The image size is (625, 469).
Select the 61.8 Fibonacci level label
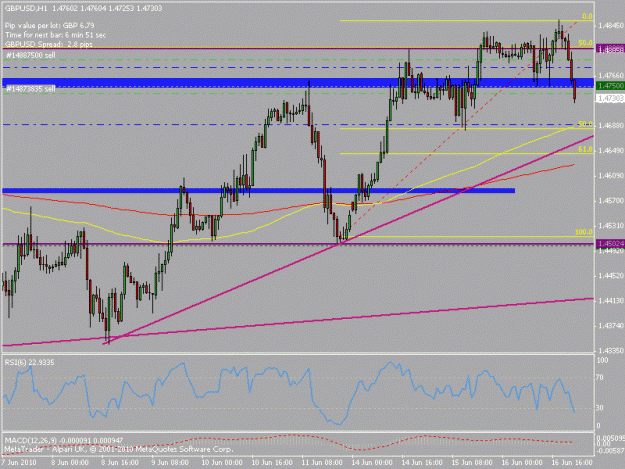coord(585,149)
